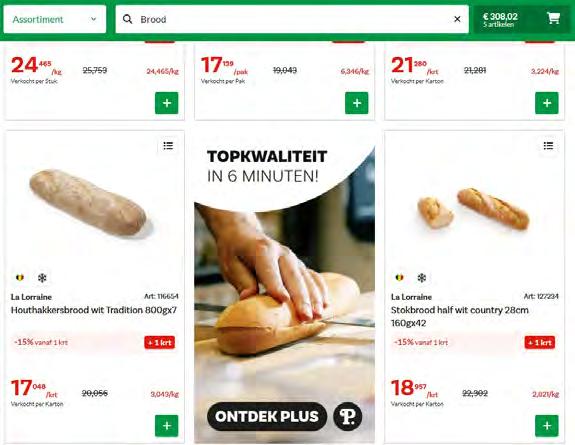Open list menu on Stokbrood card
The image size is (575, 445).
(x=548, y=146)
